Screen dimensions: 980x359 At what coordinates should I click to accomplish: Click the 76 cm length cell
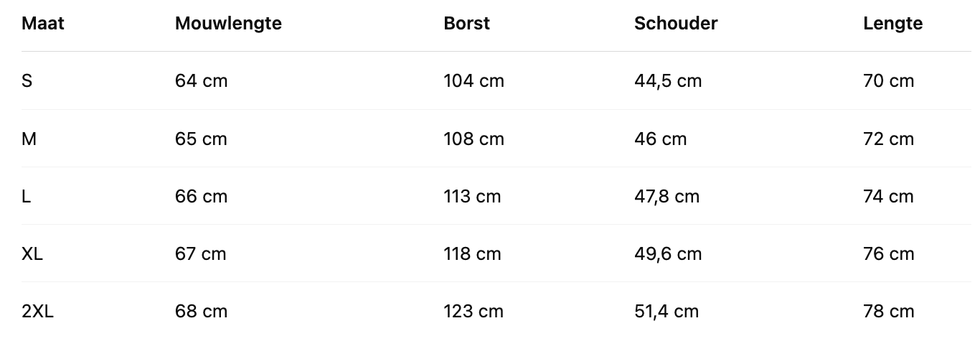pyautogui.click(x=889, y=253)
